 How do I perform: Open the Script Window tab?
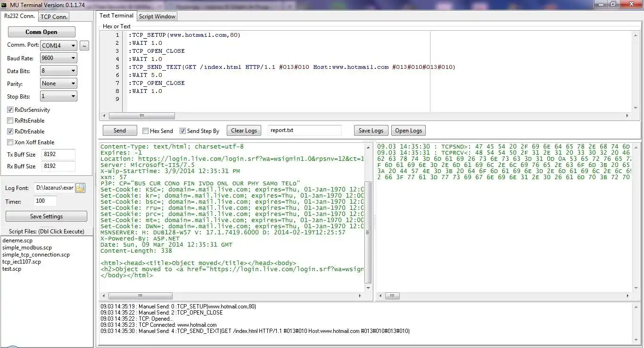click(x=157, y=17)
